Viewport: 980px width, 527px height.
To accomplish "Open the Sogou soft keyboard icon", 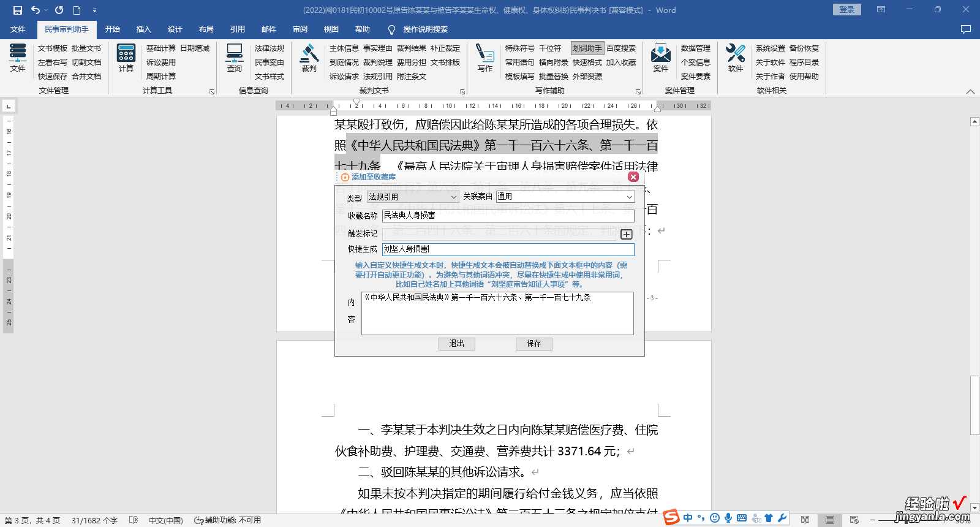I will click(742, 518).
